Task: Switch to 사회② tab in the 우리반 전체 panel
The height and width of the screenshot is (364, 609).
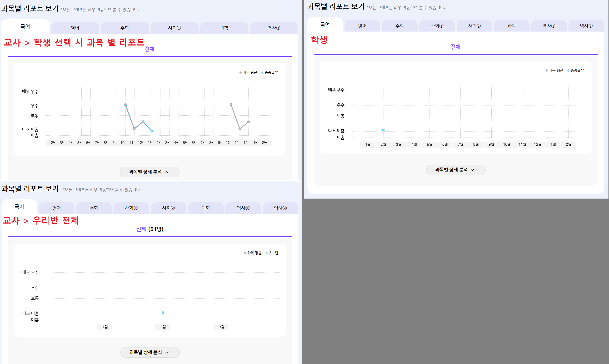Action: coord(168,208)
